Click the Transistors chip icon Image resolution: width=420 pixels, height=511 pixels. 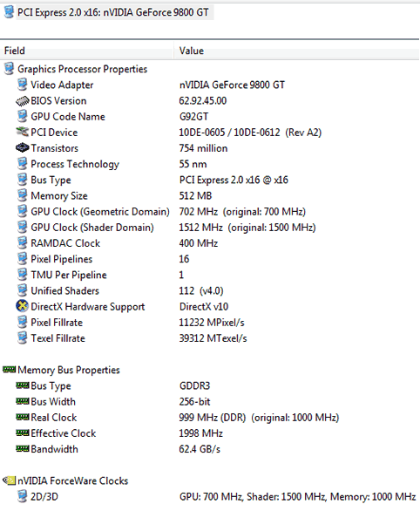(22, 148)
